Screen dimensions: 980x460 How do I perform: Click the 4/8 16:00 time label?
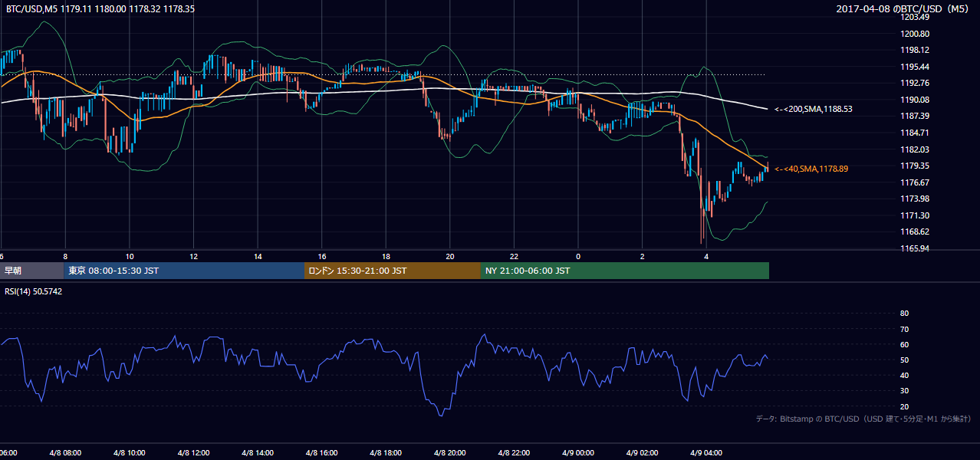click(x=321, y=453)
